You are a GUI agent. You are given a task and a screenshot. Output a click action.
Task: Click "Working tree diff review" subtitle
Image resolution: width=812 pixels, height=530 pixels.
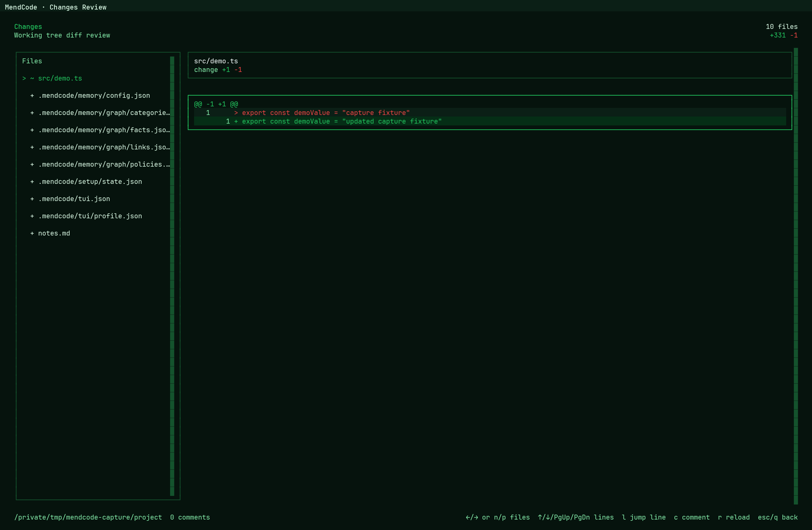click(x=62, y=35)
